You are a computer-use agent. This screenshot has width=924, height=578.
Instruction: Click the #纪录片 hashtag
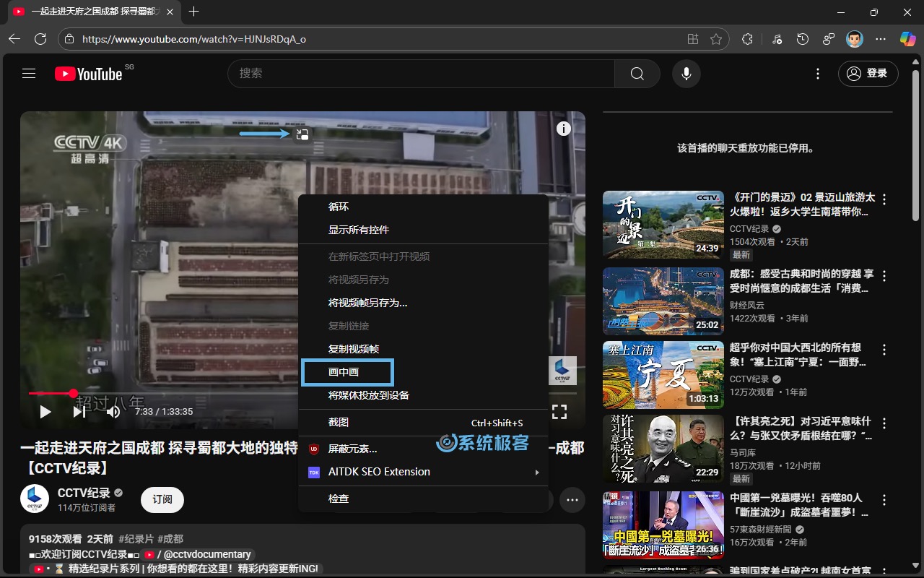click(136, 539)
